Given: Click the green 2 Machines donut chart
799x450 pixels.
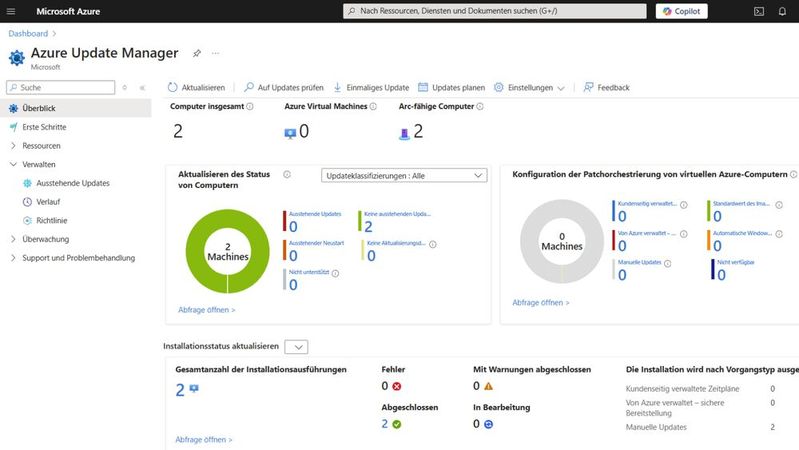Looking at the screenshot, I should click(228, 251).
